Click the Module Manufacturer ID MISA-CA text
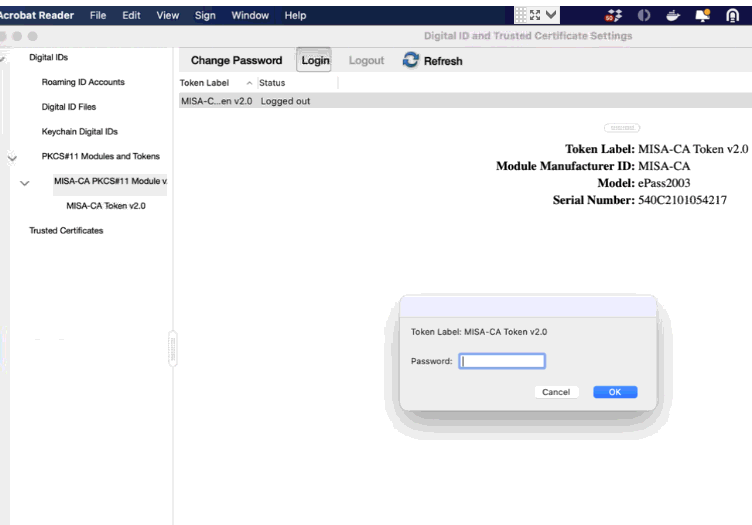This screenshot has height=525, width=752. (x=593, y=166)
